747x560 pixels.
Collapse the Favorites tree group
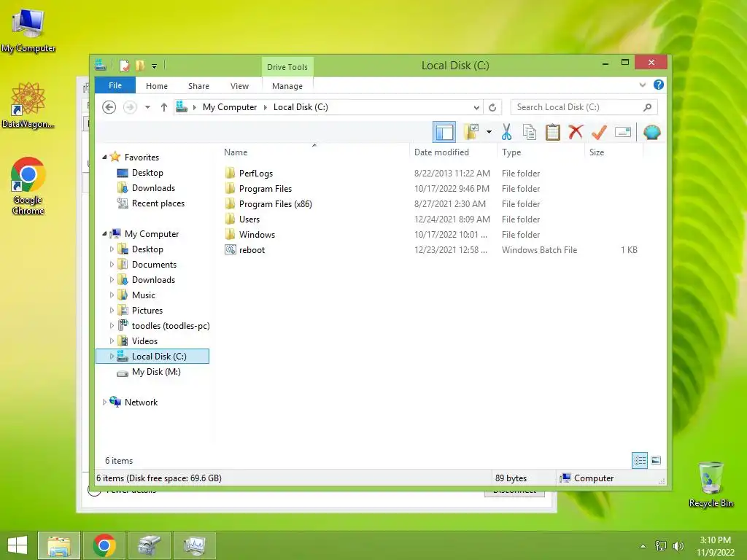tap(104, 157)
